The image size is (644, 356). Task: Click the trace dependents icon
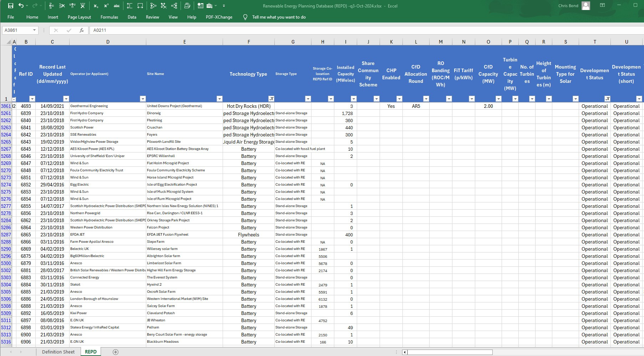pos(174,6)
